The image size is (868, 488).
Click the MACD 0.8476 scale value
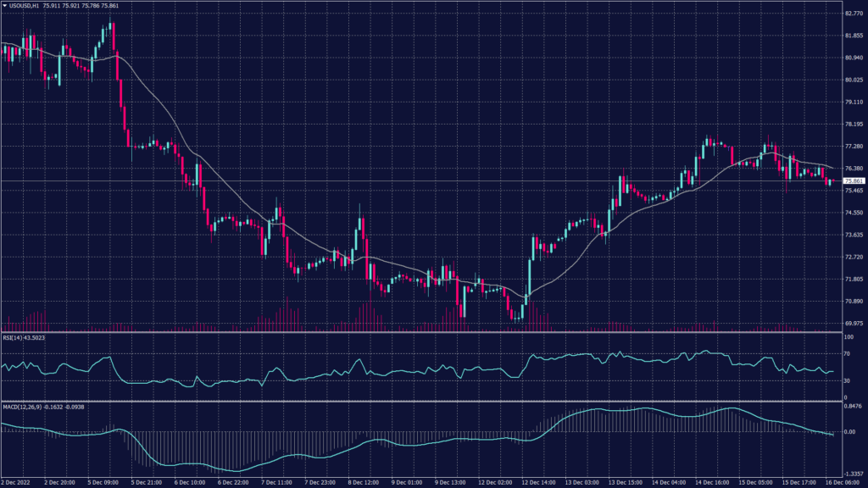tap(853, 408)
